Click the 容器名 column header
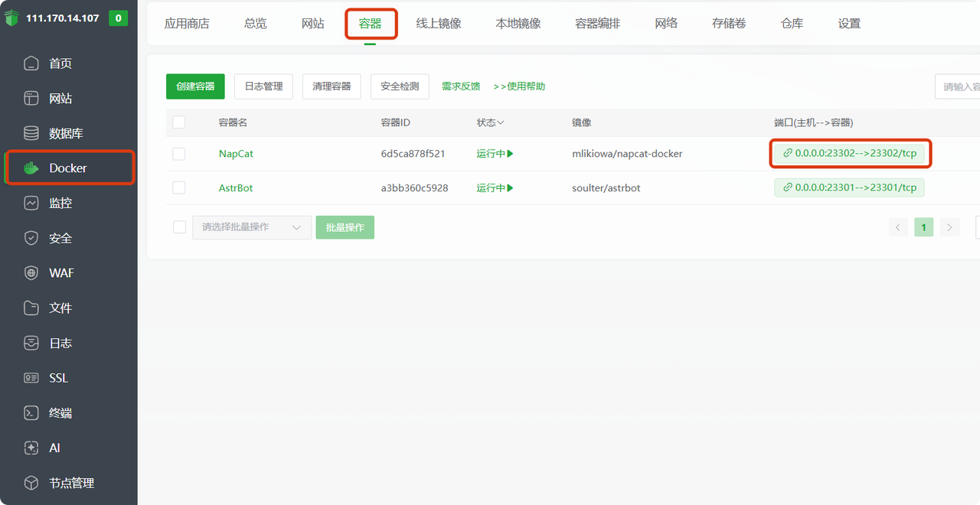This screenshot has height=505, width=980. (233, 122)
